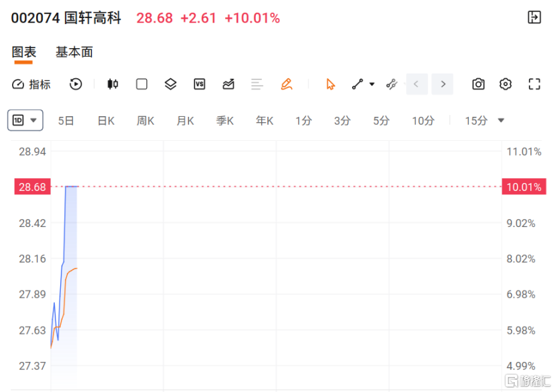The height and width of the screenshot is (392, 555).
Task: Open the layers overlay icon
Action: pyautogui.click(x=170, y=84)
